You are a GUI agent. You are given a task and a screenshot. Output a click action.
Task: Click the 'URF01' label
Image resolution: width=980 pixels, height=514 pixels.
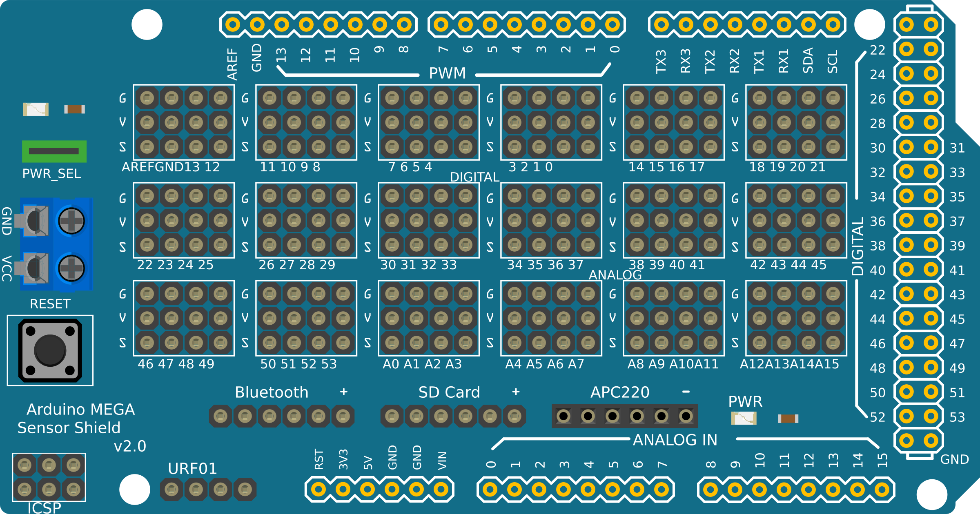(x=192, y=469)
